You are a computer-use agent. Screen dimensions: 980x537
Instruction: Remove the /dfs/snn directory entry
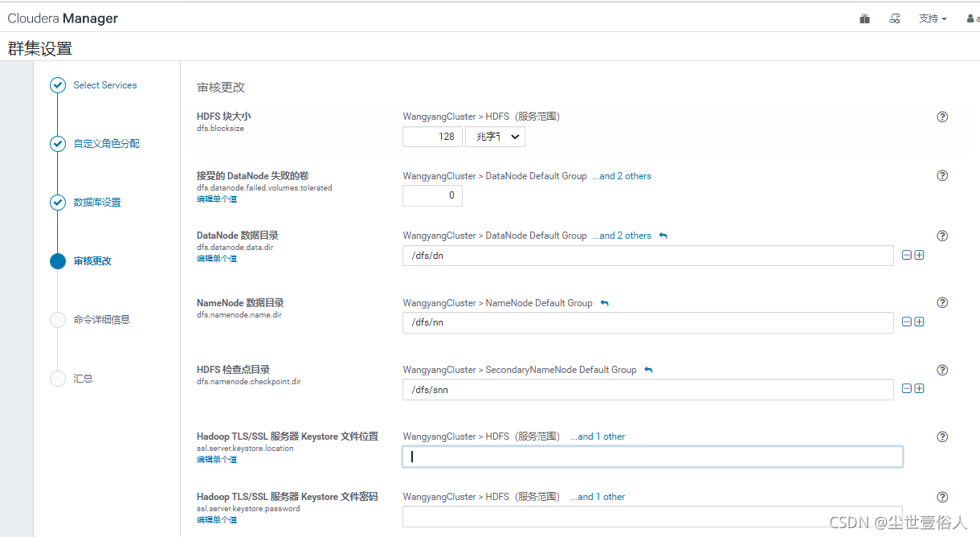pyautogui.click(x=907, y=388)
